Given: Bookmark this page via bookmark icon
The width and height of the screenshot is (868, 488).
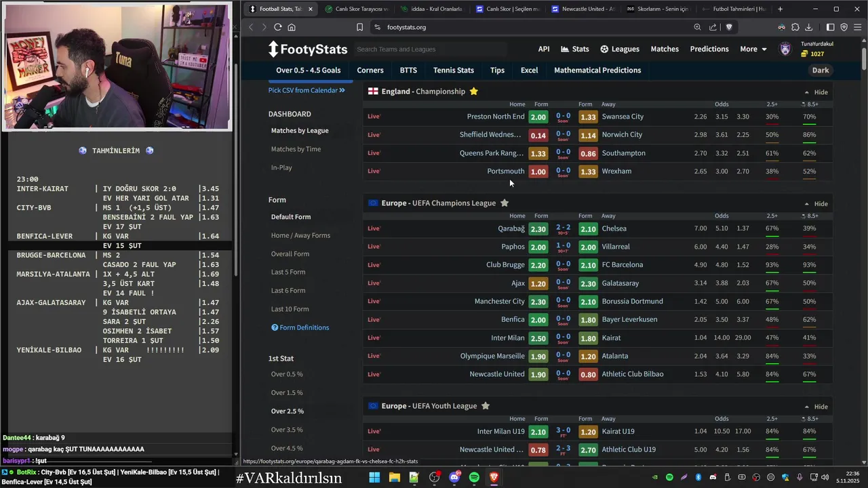Looking at the screenshot, I should click(x=360, y=27).
